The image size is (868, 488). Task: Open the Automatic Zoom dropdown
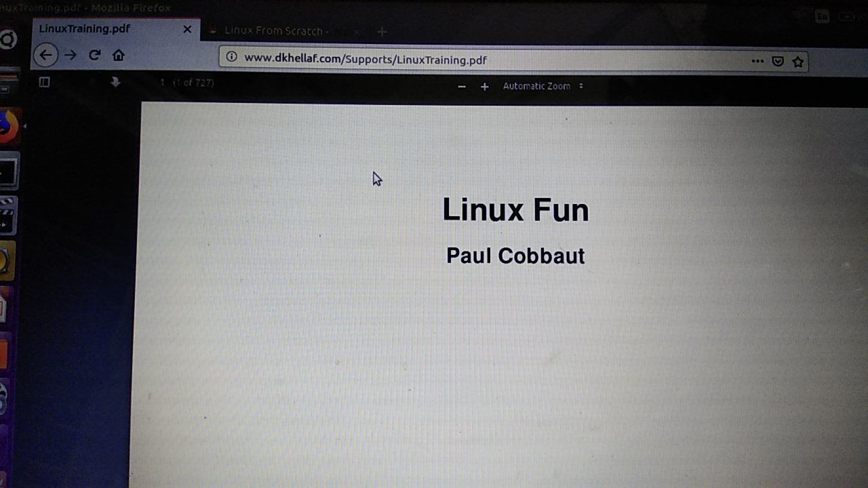pos(543,86)
